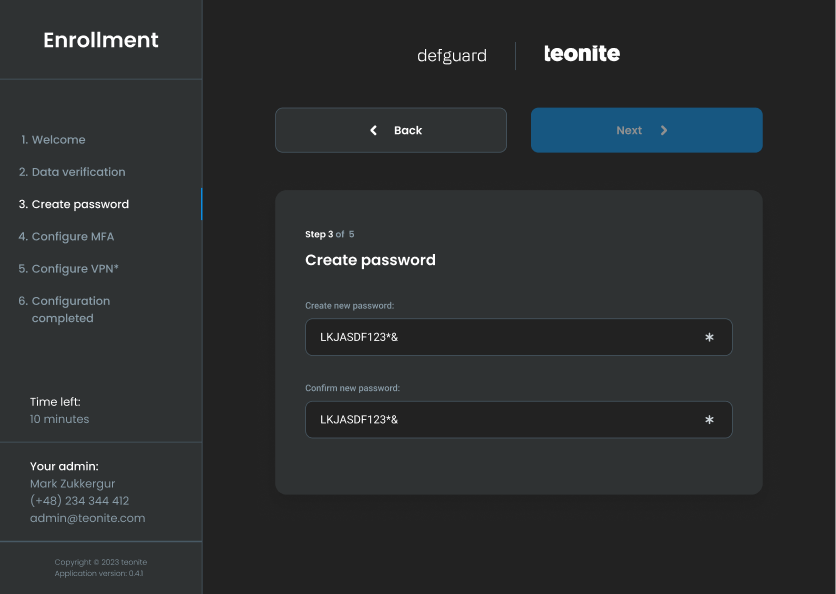Go back using the Back button

click(391, 130)
